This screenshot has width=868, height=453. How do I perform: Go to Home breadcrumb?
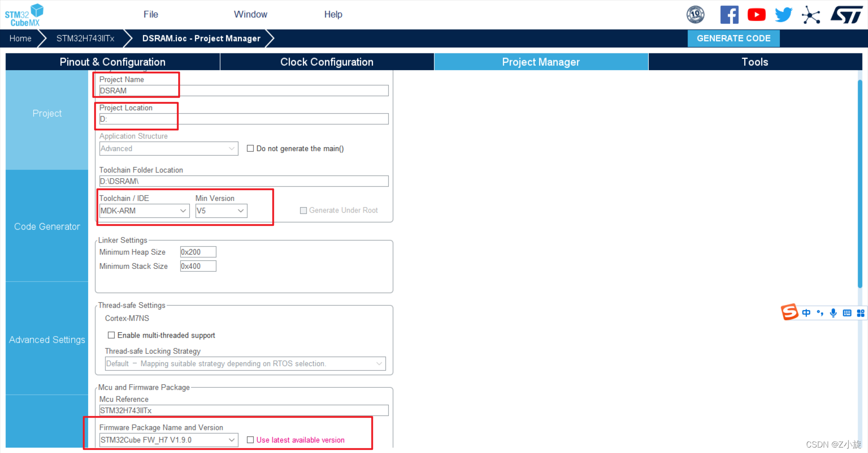[x=20, y=38]
